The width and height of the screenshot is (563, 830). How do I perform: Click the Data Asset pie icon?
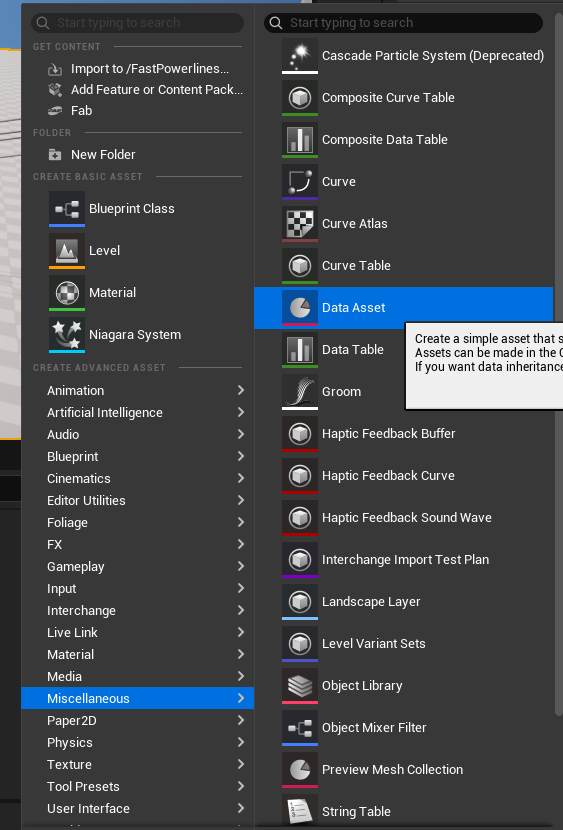coord(300,308)
